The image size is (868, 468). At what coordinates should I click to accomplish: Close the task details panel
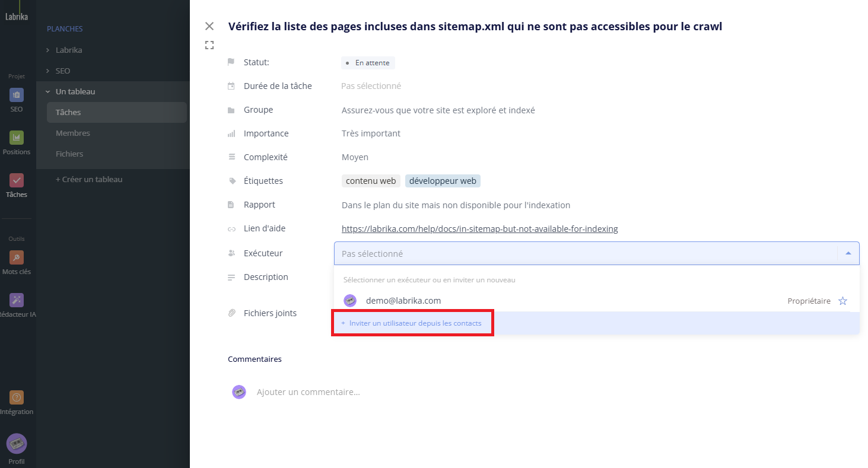point(209,26)
